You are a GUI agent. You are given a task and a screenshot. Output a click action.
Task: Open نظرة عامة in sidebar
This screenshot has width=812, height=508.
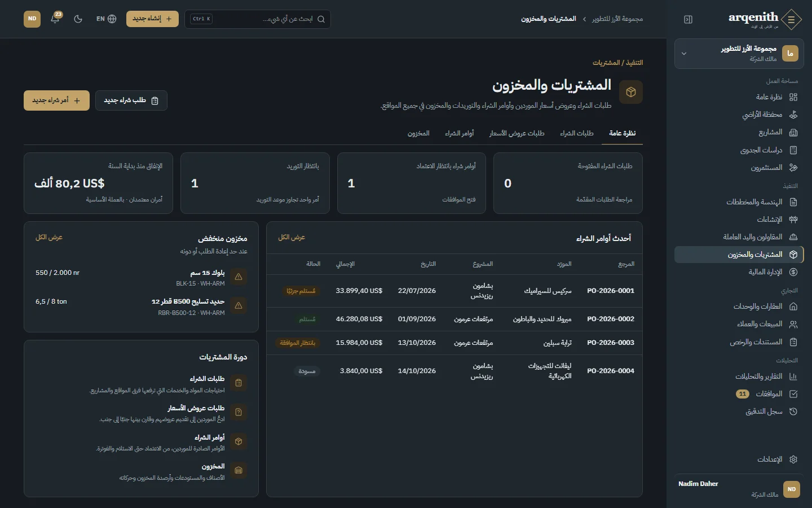click(x=739, y=97)
